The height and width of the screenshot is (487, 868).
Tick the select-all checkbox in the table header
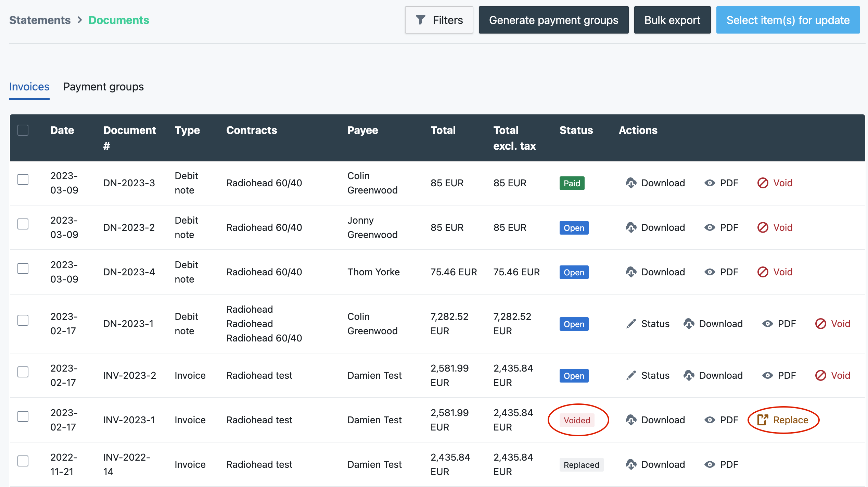point(23,130)
